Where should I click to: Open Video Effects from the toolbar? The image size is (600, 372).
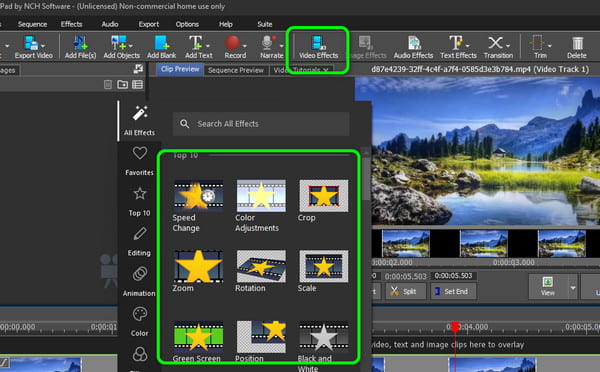pyautogui.click(x=318, y=47)
